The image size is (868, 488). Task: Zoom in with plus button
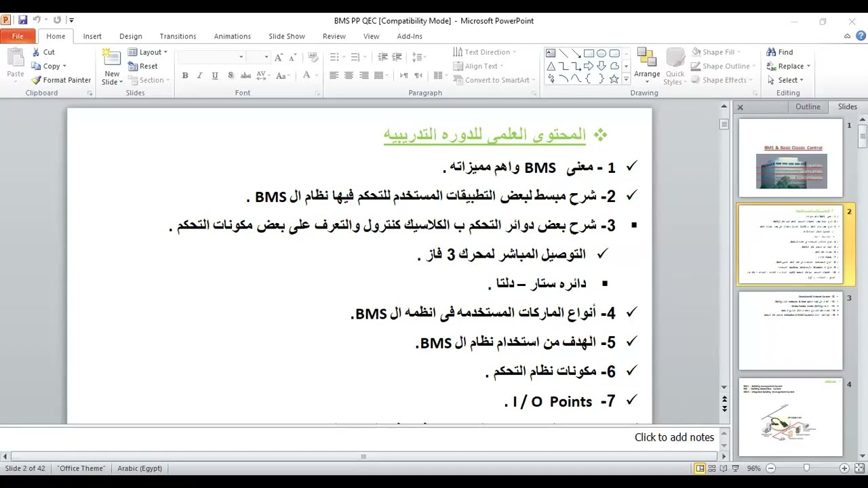844,468
